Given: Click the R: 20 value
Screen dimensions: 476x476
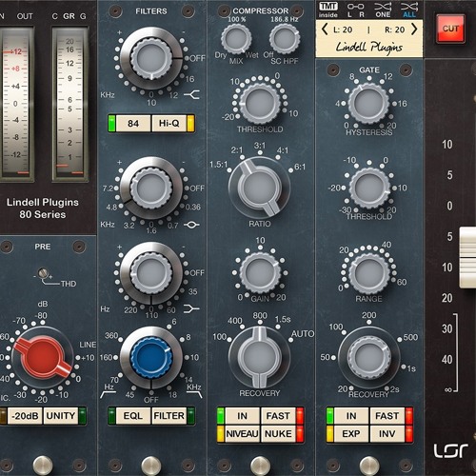Looking at the screenshot, I should tap(394, 30).
